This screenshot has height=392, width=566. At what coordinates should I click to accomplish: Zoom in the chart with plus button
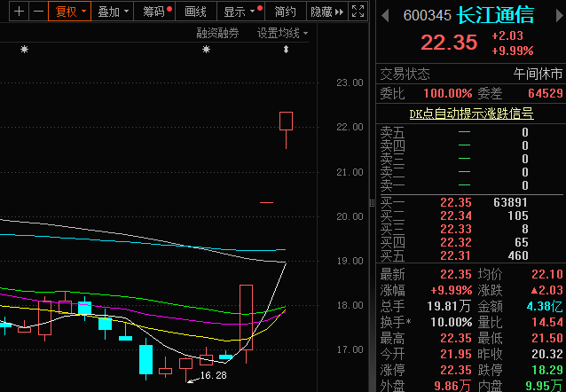pyautogui.click(x=20, y=12)
